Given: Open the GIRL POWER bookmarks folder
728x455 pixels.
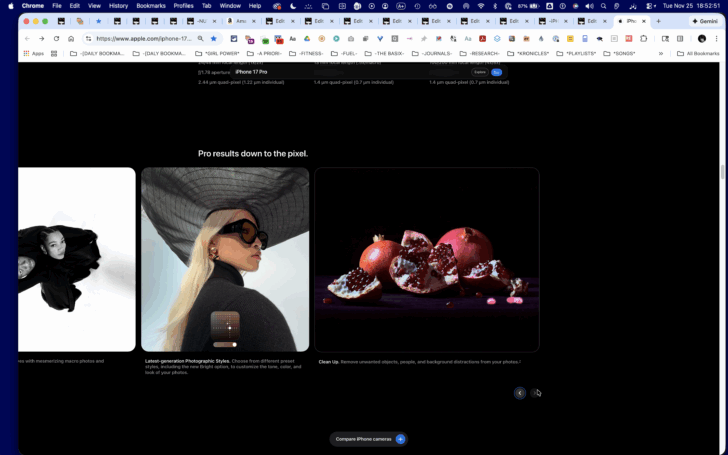Looking at the screenshot, I should click(217, 54).
